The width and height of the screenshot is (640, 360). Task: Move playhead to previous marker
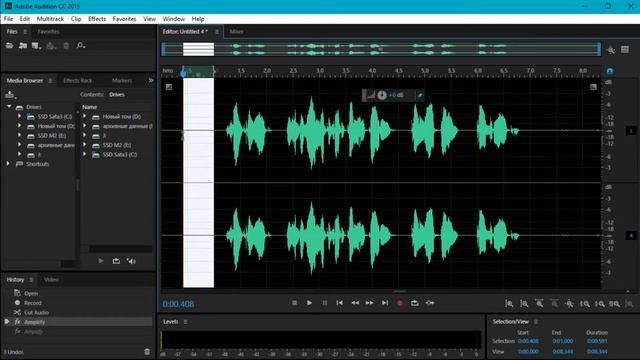tap(340, 303)
